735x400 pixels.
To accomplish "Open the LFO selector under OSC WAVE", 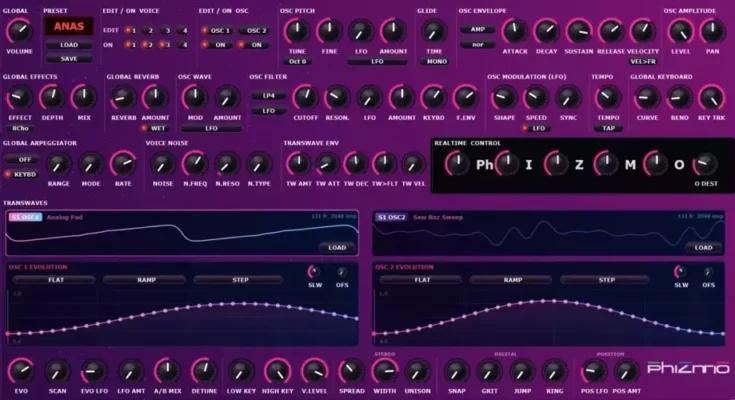I will tap(211, 128).
